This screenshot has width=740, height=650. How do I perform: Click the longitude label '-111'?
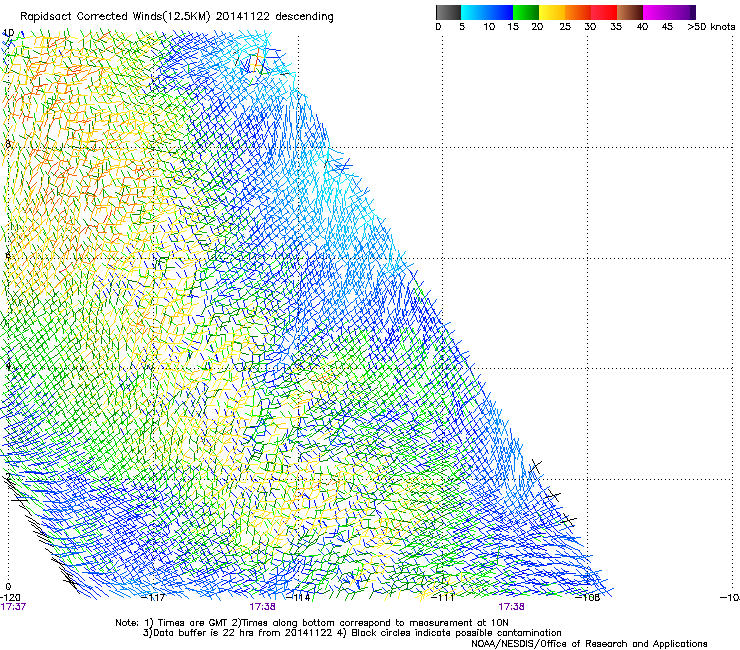click(x=443, y=598)
